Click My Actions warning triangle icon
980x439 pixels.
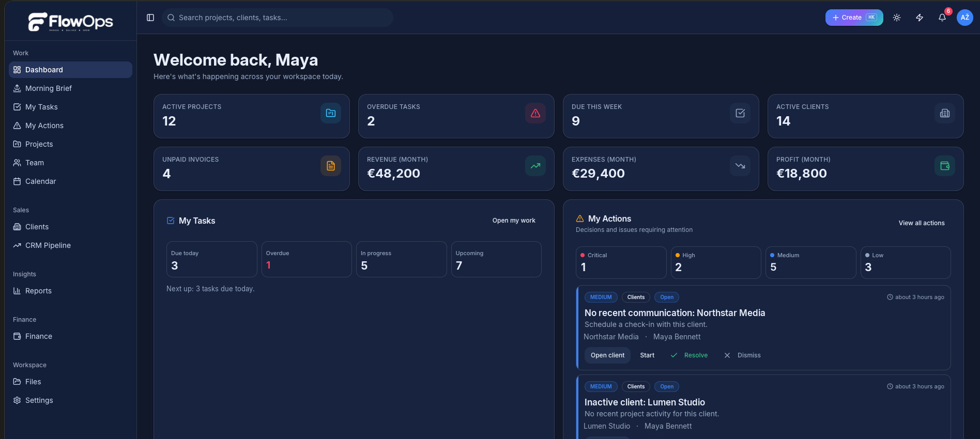[580, 218]
